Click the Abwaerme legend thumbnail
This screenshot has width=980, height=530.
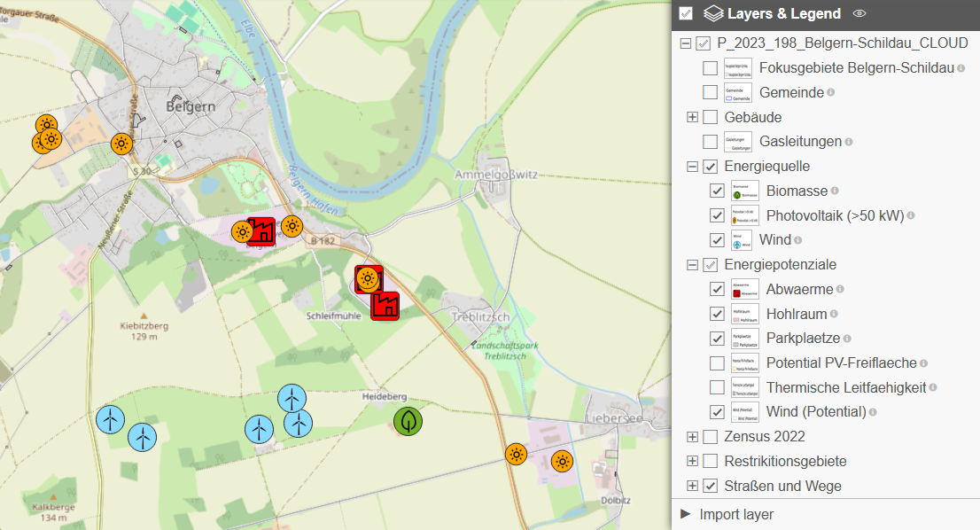click(x=745, y=290)
